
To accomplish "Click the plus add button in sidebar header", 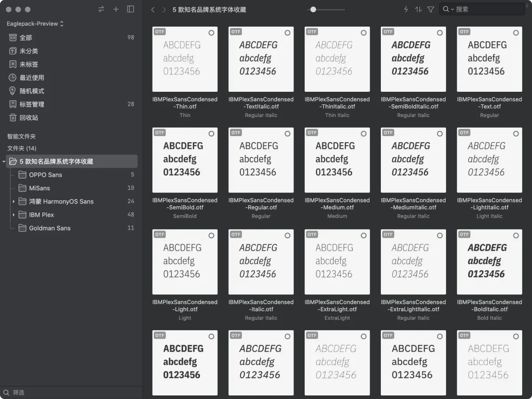I will coord(116,9).
